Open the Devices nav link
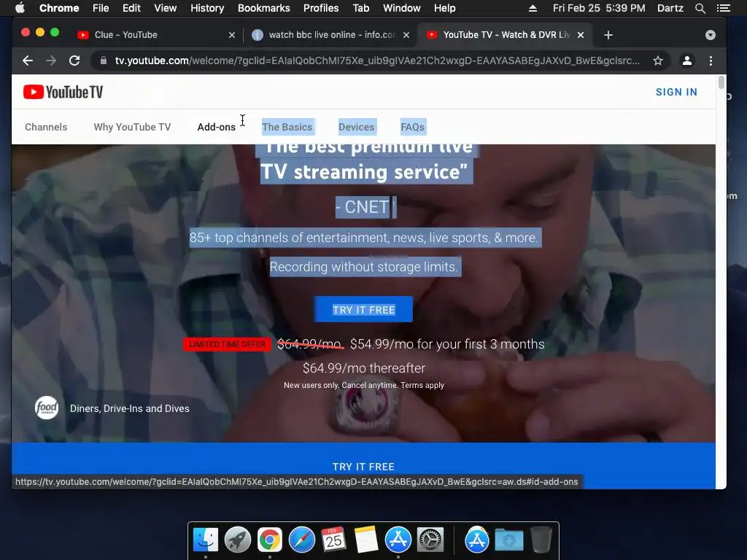The image size is (747, 560). pyautogui.click(x=356, y=127)
